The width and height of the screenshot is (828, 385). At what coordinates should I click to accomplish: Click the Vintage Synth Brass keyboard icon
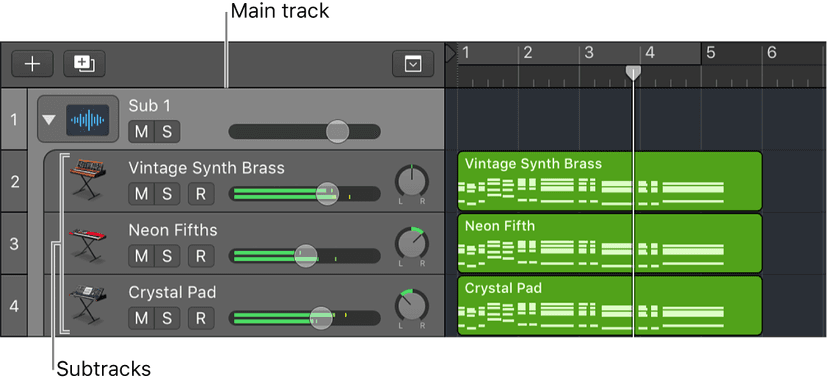88,179
